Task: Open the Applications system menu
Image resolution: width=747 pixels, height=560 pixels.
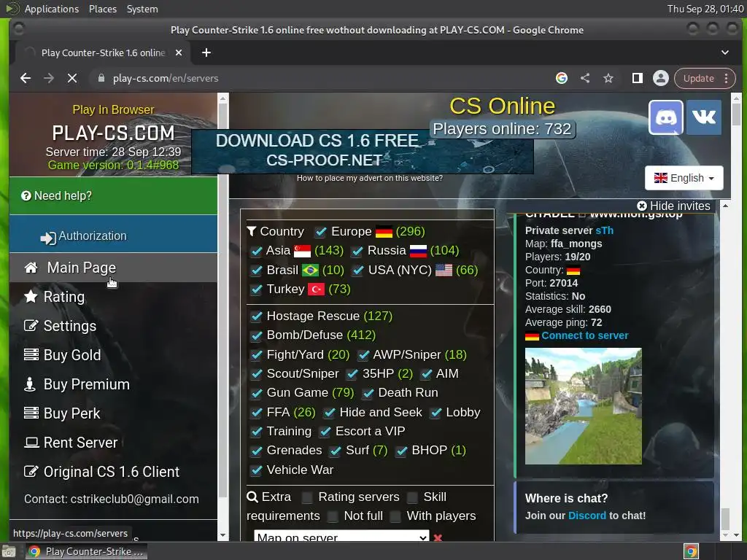Action: (52, 9)
